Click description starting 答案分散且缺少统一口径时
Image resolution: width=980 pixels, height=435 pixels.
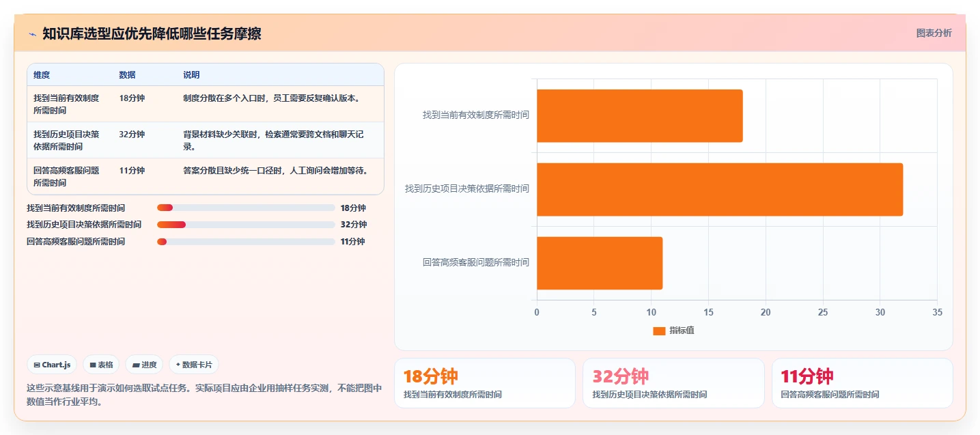coord(275,171)
